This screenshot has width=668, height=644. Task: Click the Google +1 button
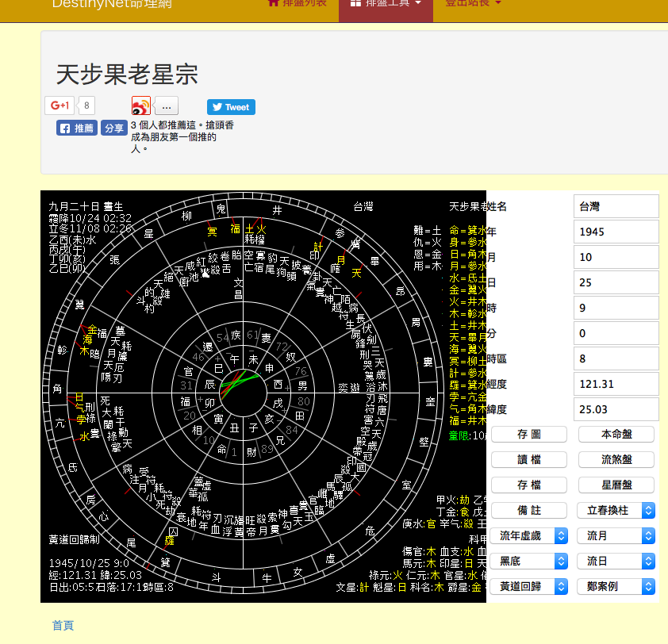pyautogui.click(x=60, y=105)
